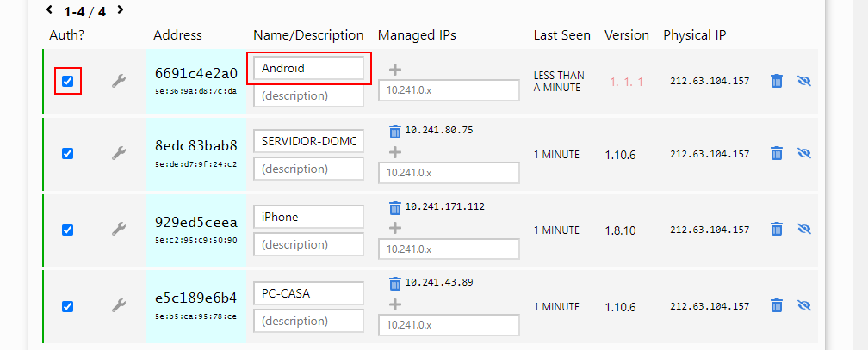
Task: Go to next page of members
Action: pyautogui.click(x=121, y=10)
